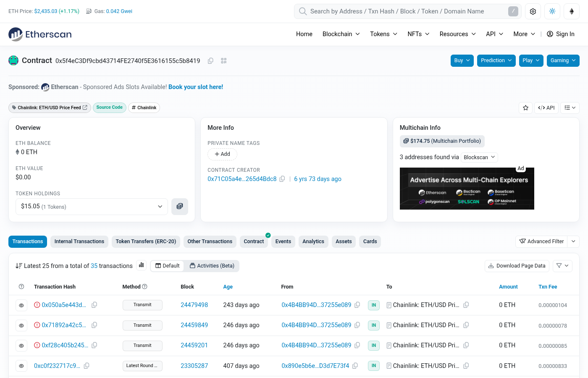Preview transaction 0xc0f232717c9 with eye icon

pyautogui.click(x=21, y=366)
